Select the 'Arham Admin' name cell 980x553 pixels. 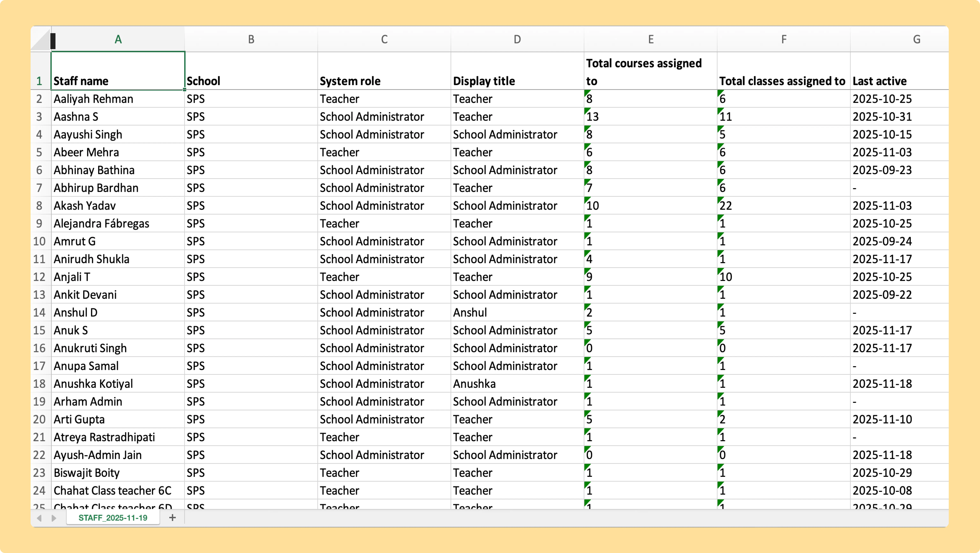coord(118,401)
